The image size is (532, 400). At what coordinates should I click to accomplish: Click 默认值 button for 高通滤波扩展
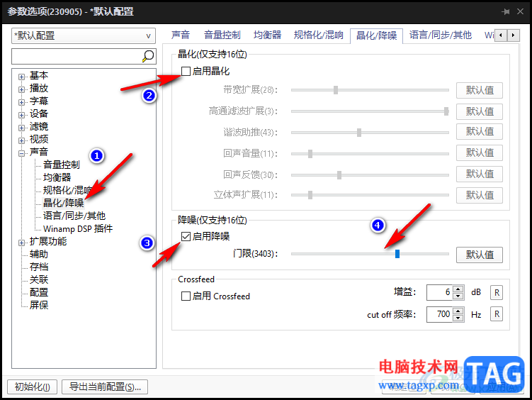pyautogui.click(x=480, y=111)
